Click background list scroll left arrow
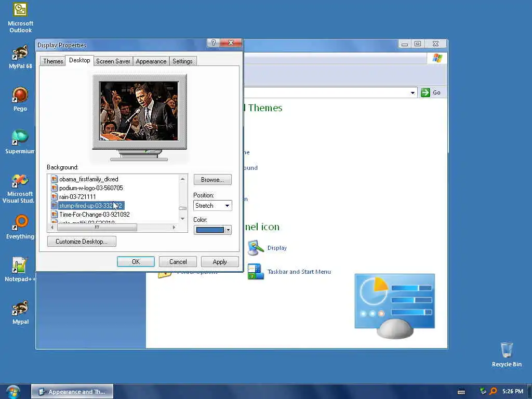The width and height of the screenshot is (532, 399). point(52,228)
